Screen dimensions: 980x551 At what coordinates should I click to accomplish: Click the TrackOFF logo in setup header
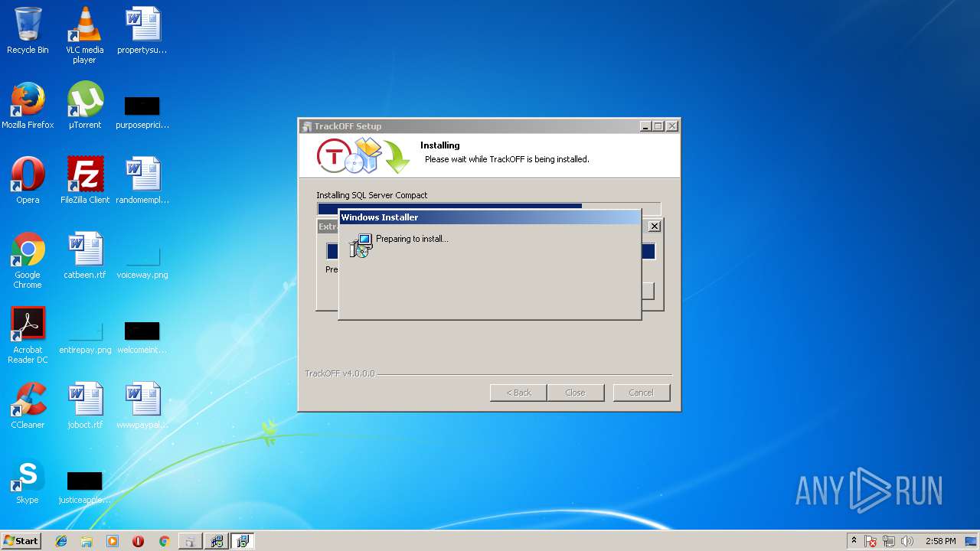click(334, 156)
